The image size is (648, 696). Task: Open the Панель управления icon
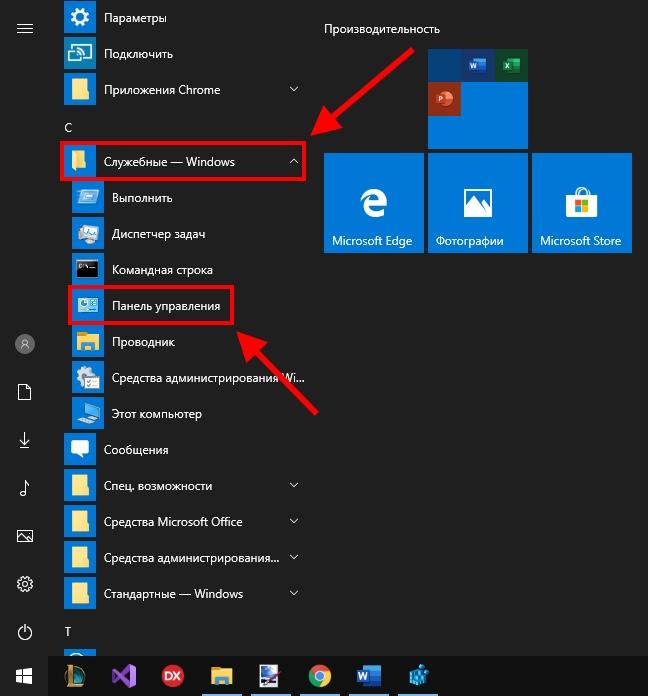coord(88,305)
